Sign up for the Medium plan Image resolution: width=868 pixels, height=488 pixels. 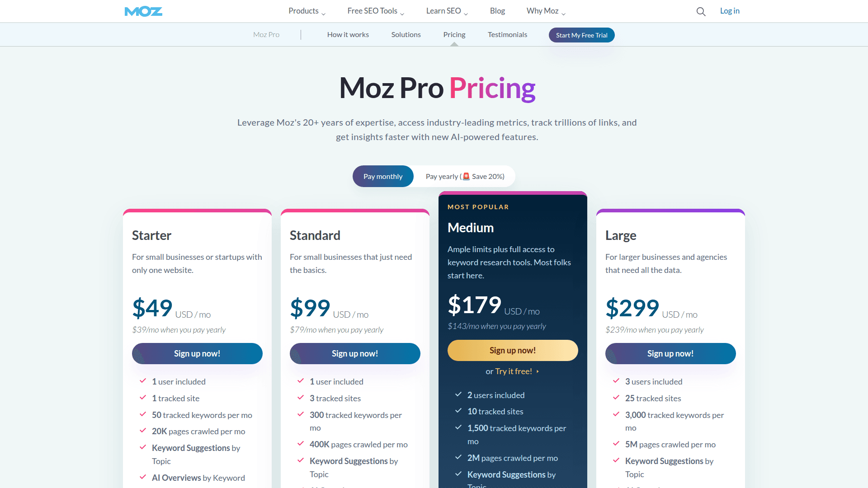pyautogui.click(x=512, y=350)
